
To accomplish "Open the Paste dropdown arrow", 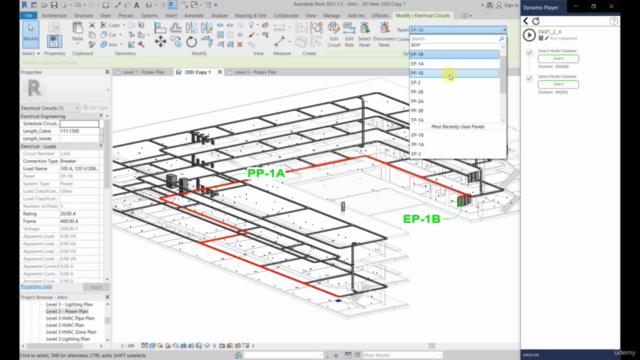I will [x=77, y=44].
